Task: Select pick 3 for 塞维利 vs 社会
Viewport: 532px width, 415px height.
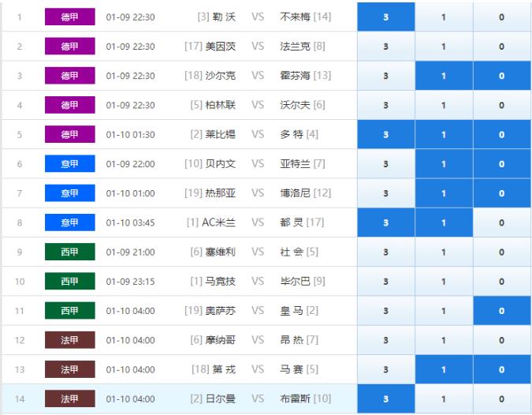Action: 385,252
